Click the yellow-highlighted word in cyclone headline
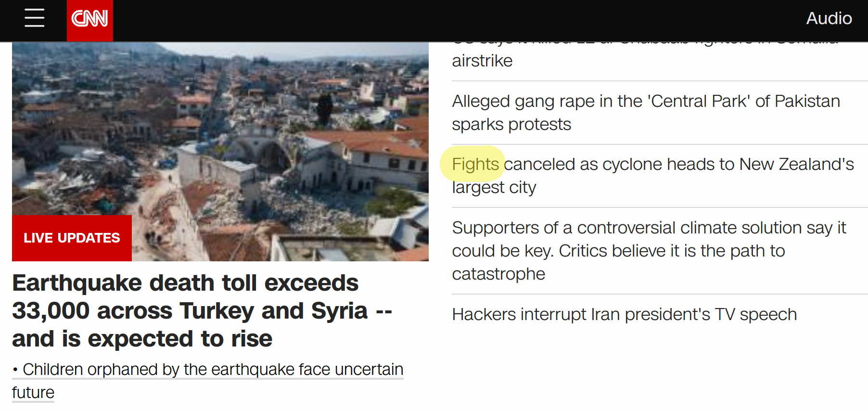This screenshot has height=411, width=868. tap(475, 165)
